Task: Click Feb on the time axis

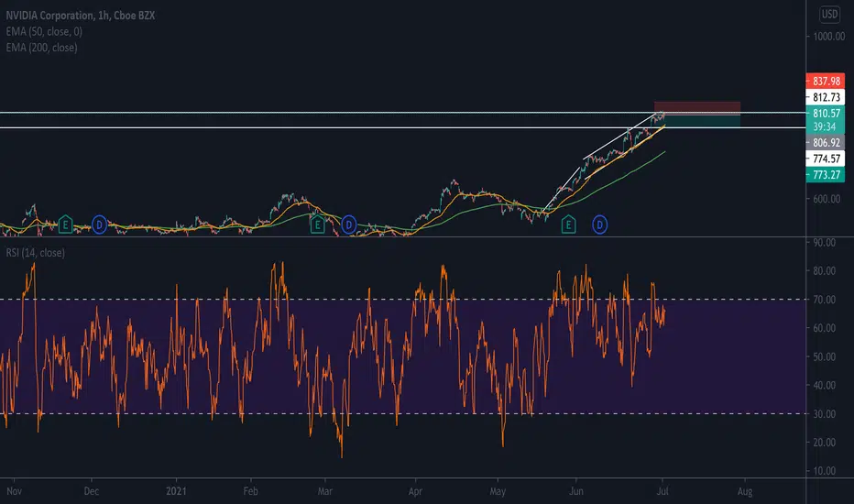Action: point(250,491)
